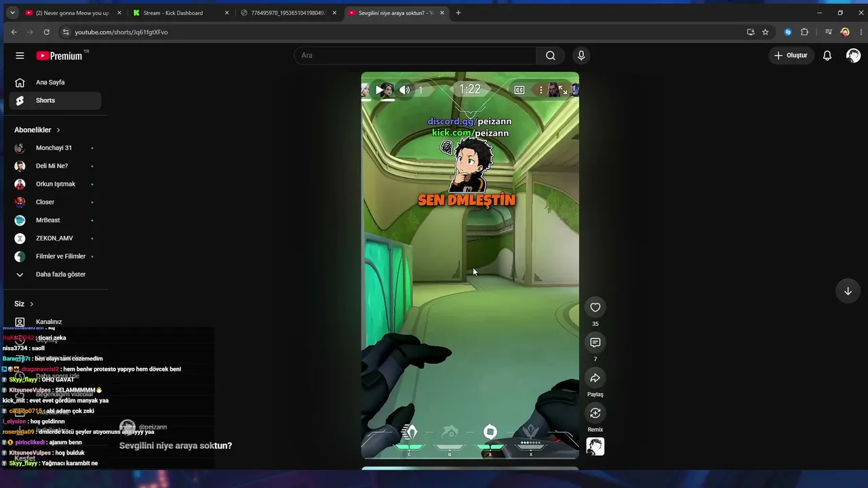
Task: Click the Oluştur create button
Action: tap(791, 56)
